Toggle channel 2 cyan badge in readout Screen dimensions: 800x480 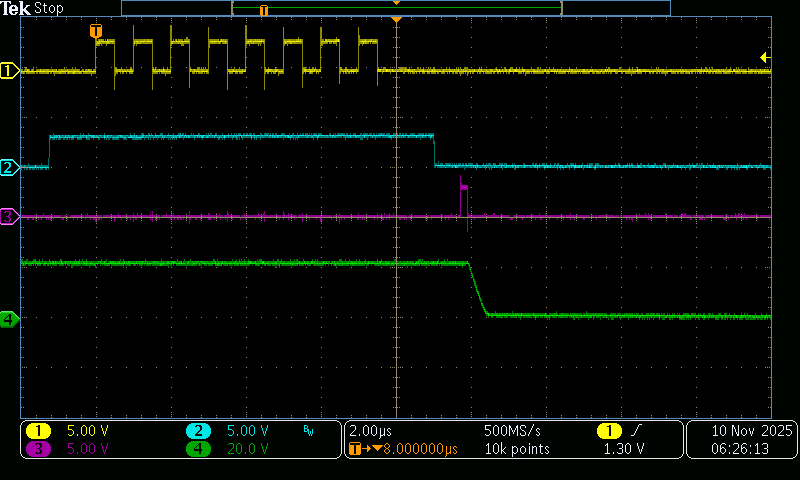click(199, 431)
